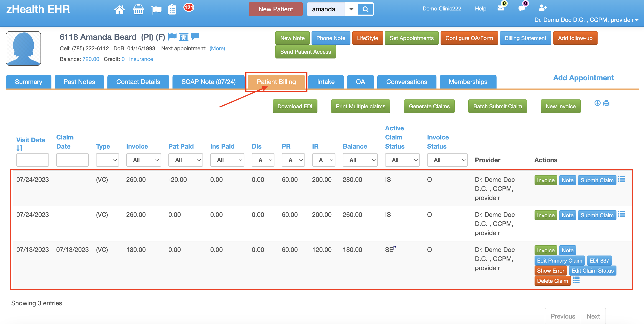The height and width of the screenshot is (324, 644).
Task: Create a New Invoice
Action: [560, 106]
